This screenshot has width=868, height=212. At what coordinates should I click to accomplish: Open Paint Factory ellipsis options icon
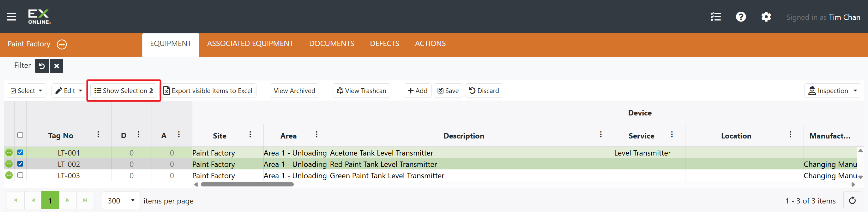point(62,44)
